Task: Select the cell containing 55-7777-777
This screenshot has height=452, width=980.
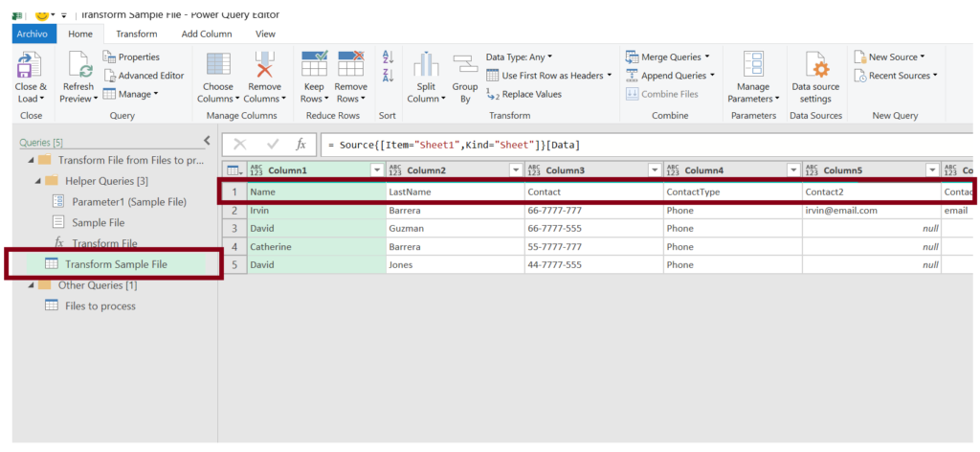Action: coord(593,247)
